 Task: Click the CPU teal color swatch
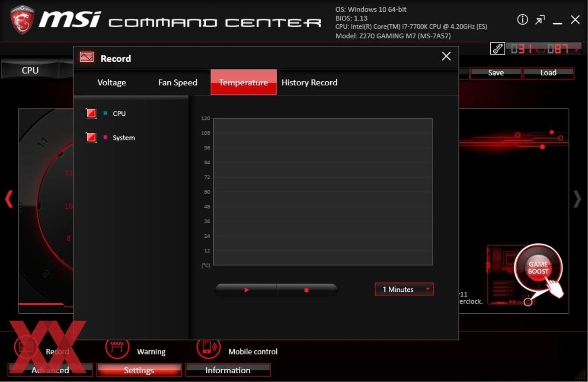[x=105, y=113]
